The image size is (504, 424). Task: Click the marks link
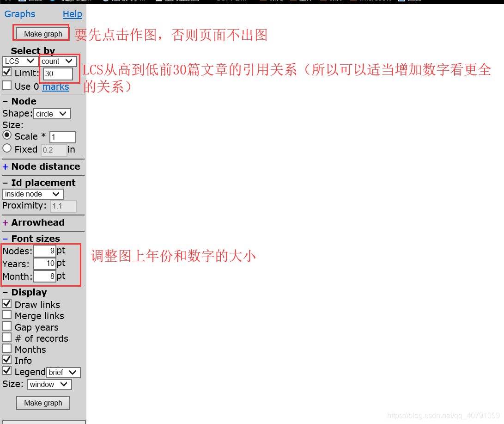(55, 86)
